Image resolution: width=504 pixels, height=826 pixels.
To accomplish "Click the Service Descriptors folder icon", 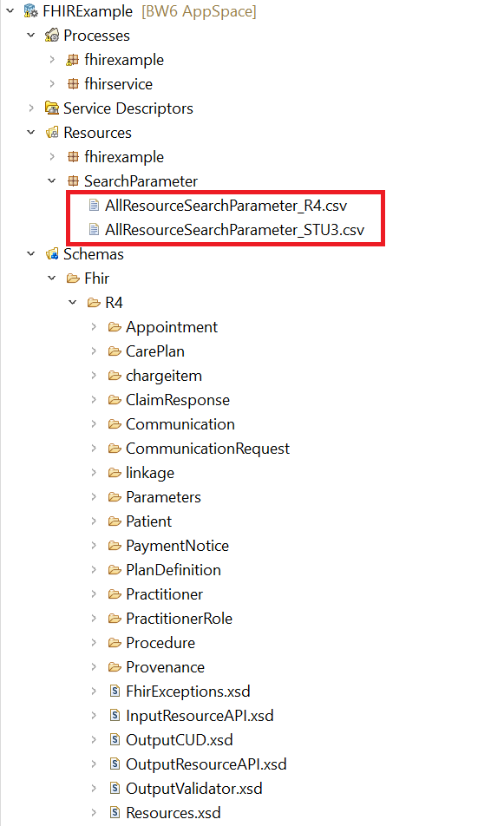I will coord(51,108).
